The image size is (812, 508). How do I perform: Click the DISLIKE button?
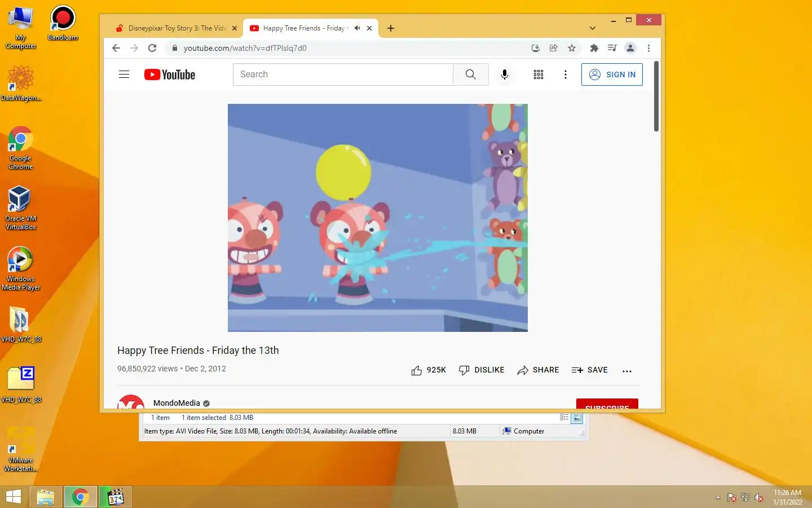pyautogui.click(x=482, y=370)
